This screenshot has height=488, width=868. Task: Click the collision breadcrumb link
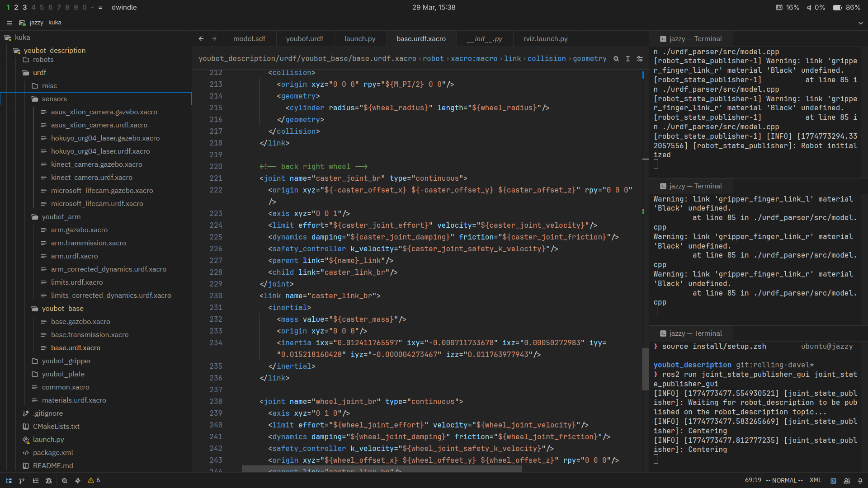tap(546, 59)
